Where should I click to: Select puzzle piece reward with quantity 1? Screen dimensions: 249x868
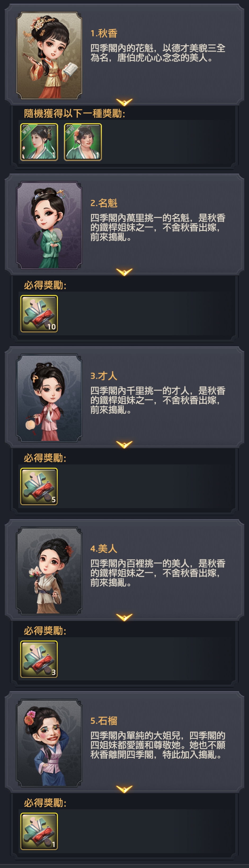(x=39, y=831)
